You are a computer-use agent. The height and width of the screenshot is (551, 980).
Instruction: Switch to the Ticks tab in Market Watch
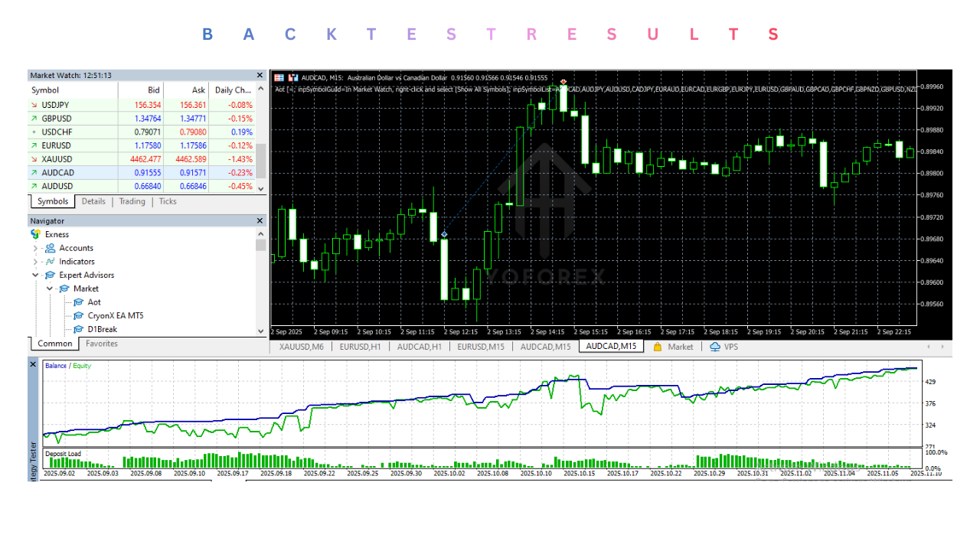tap(167, 201)
